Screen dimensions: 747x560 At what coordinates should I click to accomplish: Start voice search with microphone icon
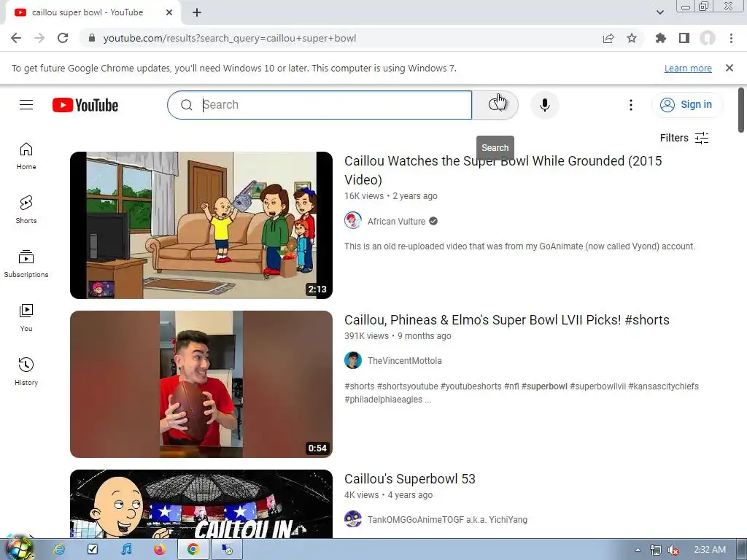544,105
